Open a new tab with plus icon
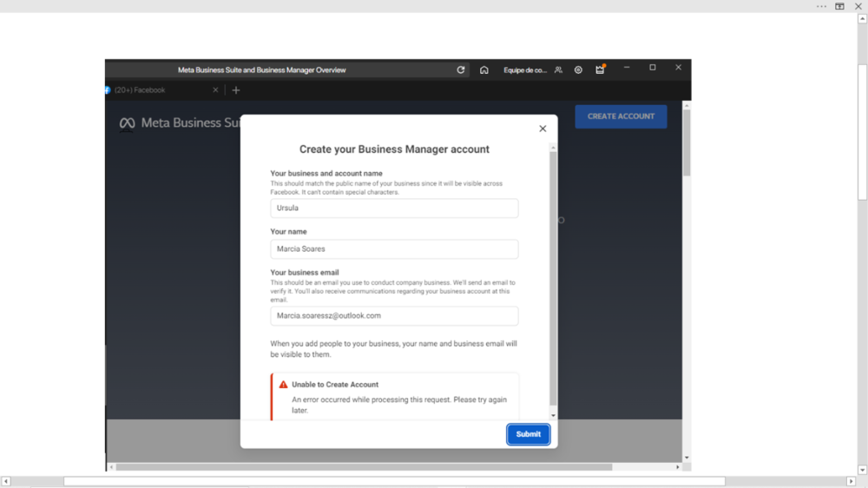Screen dimensions: 868x488 (236, 89)
